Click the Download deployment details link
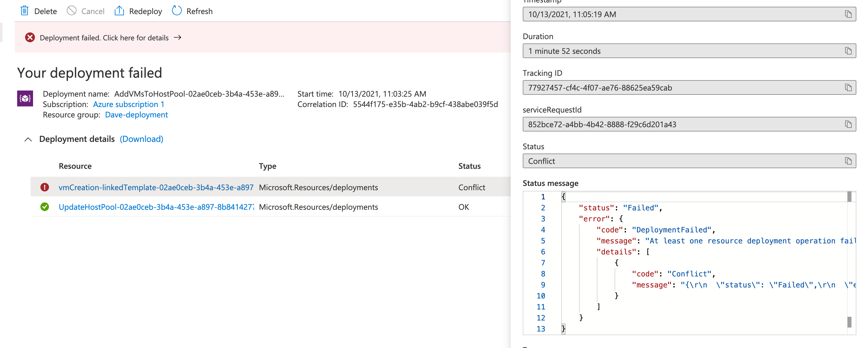The image size is (868, 348). point(142,138)
